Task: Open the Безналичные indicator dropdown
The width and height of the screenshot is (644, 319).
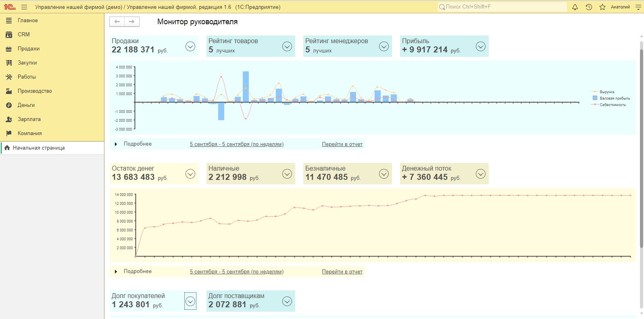Action: tap(384, 174)
